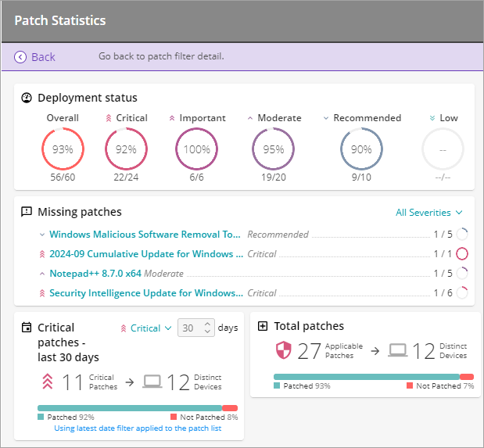
Task: Open the Critical severity dropdown filter
Action: tap(145, 328)
